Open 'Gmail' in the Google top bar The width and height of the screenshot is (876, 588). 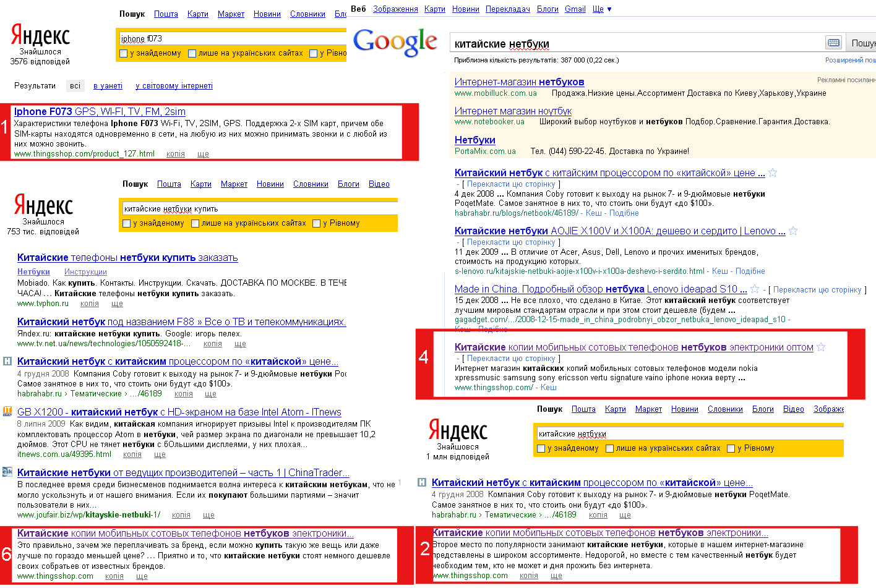pos(575,9)
